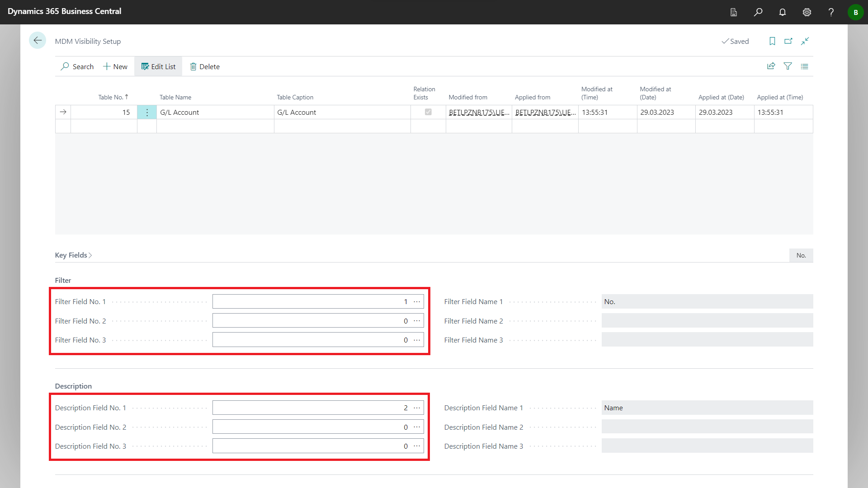Click the Modified at date 29.03.2023
Viewport: 868px width, 488px height.
[666, 112]
